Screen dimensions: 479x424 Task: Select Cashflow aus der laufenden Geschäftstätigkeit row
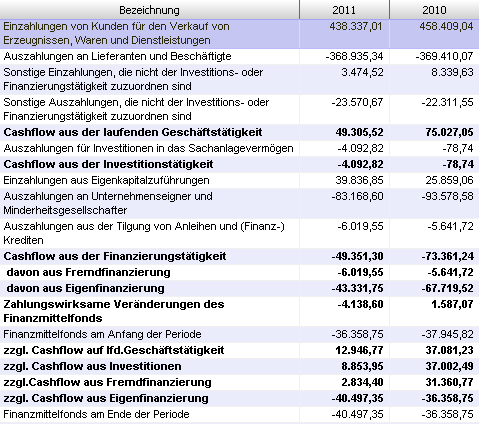(239, 132)
